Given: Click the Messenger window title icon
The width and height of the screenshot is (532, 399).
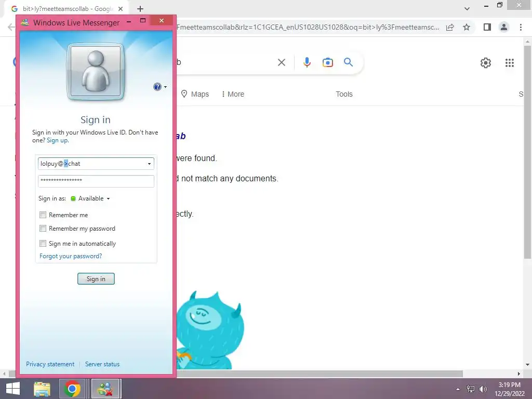Looking at the screenshot, I should (25, 22).
